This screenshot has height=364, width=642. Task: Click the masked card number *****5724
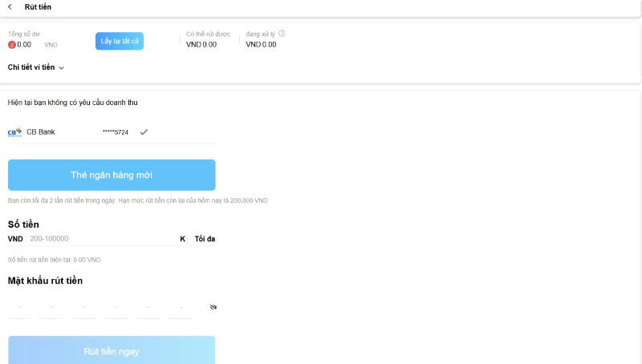116,131
